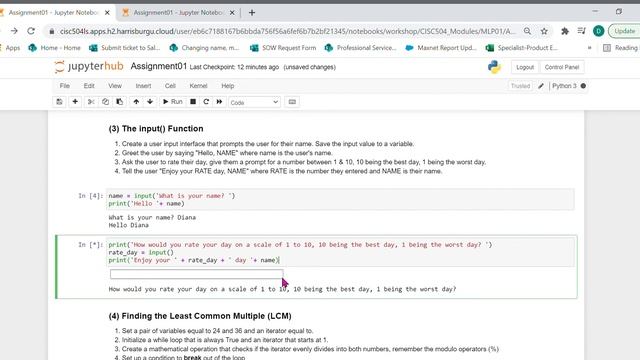Click the address bar URL
640x360 pixels.
pyautogui.click(x=288, y=31)
